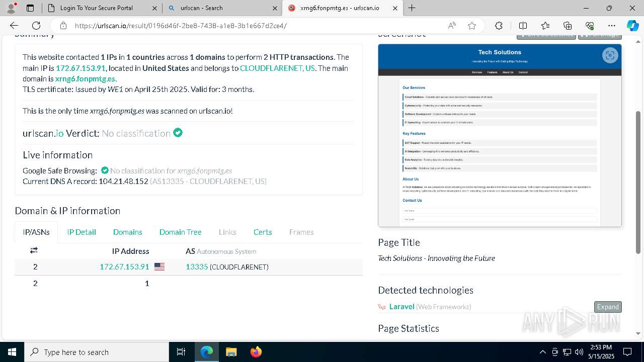
Task: Close the 'urlscan - Search' tab
Action: (275, 8)
